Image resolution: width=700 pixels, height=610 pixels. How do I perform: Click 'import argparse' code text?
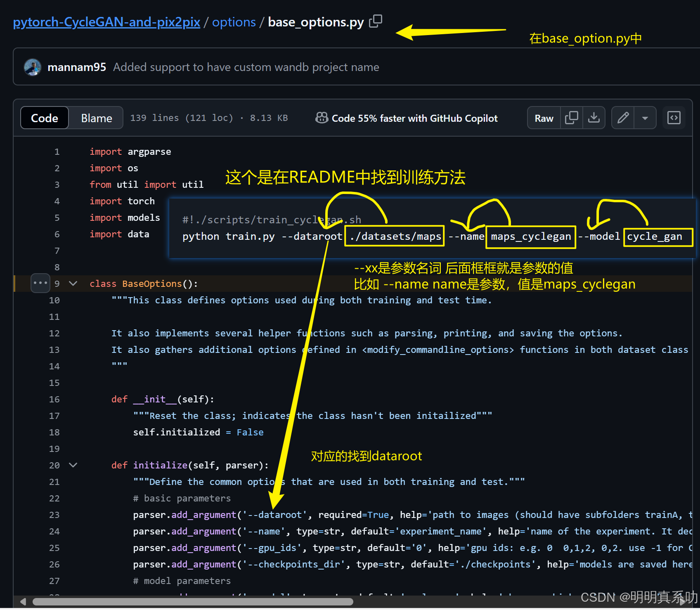point(130,151)
